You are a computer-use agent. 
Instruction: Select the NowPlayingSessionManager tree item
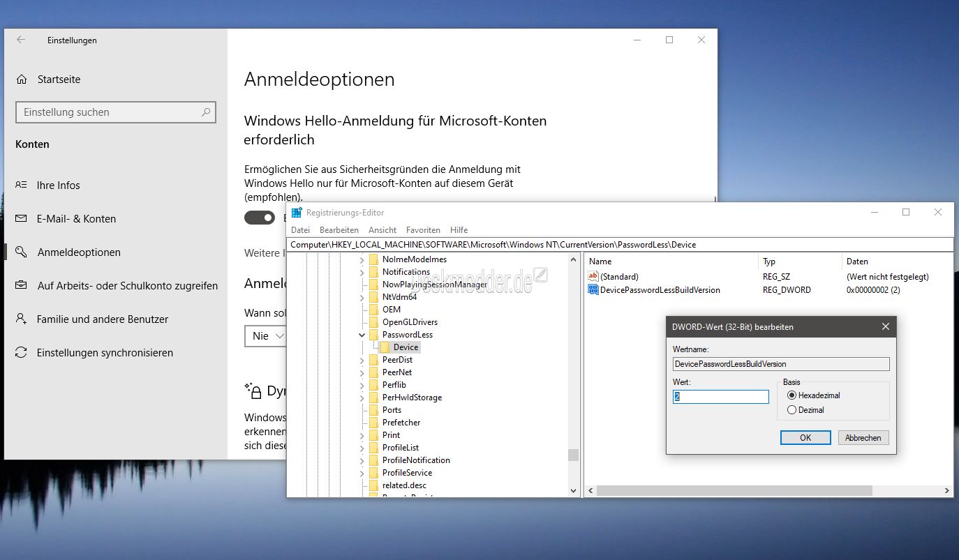tap(435, 285)
